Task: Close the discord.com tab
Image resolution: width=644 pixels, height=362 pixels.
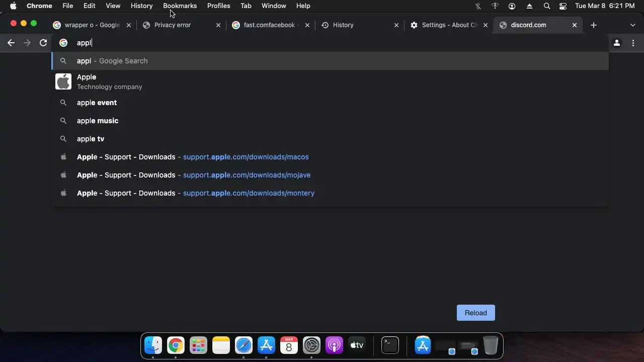Action: (575, 25)
